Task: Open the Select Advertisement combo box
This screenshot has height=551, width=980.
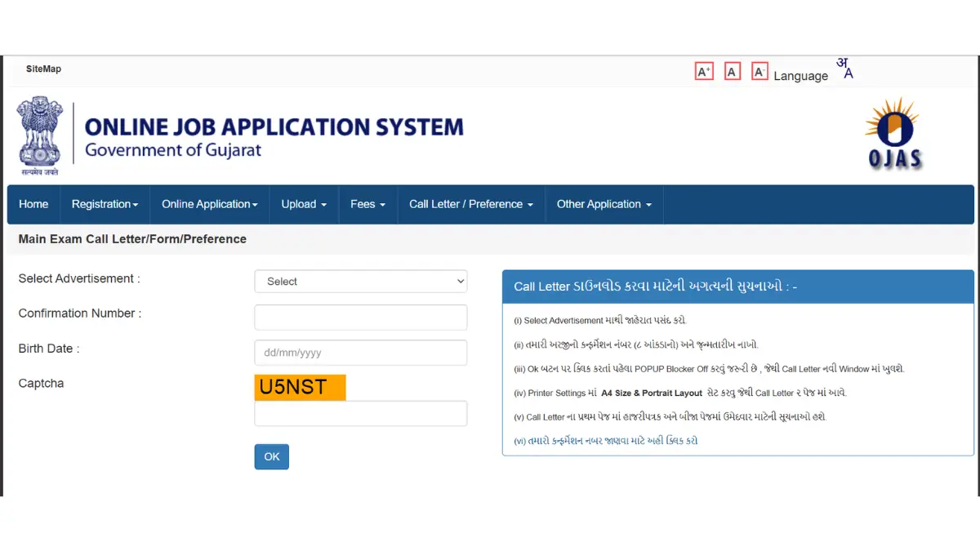Action: [x=361, y=281]
